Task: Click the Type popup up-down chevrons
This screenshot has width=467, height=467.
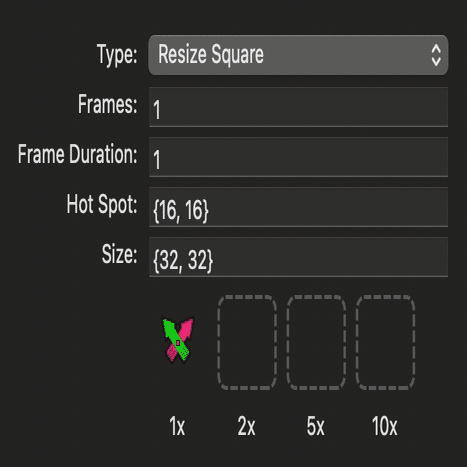Action: pos(436,55)
